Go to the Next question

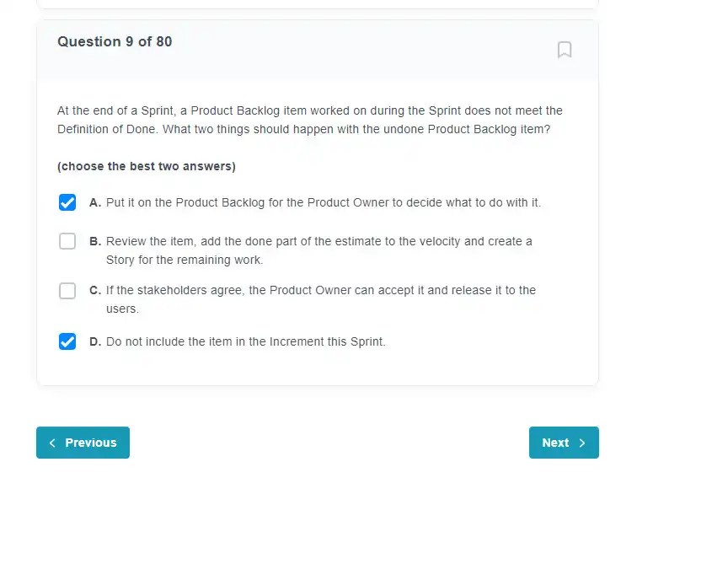564,443
